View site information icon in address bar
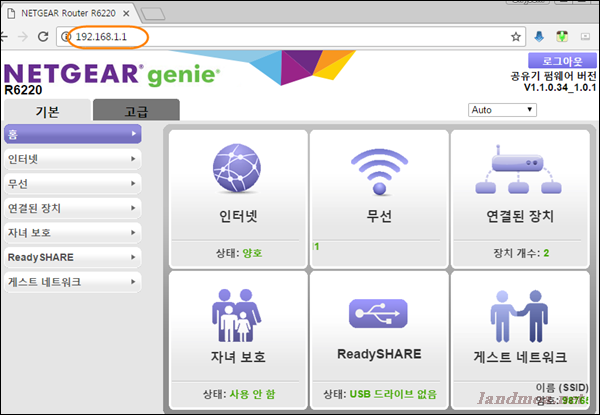 (66, 37)
